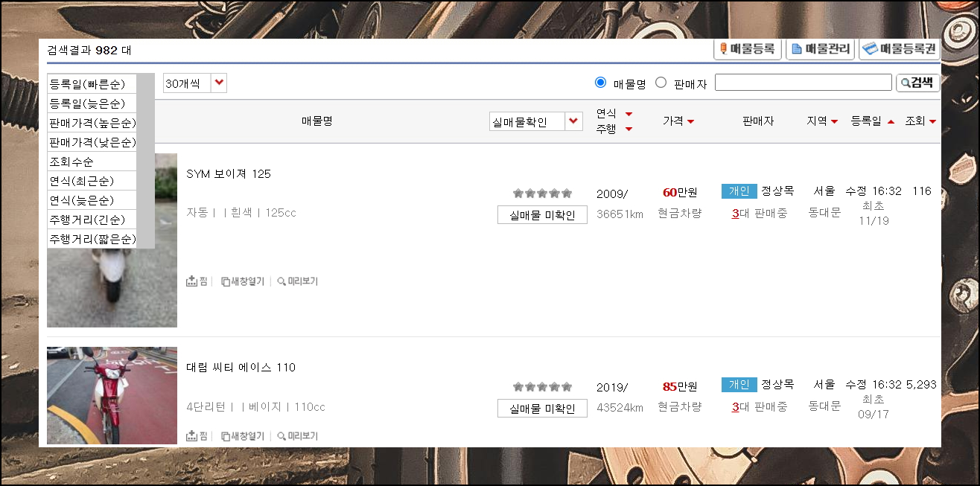Click 실매물 미확인 for SYM 보이져

542,215
